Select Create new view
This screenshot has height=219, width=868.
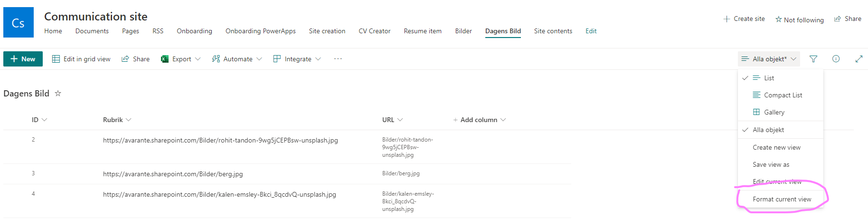(776, 147)
